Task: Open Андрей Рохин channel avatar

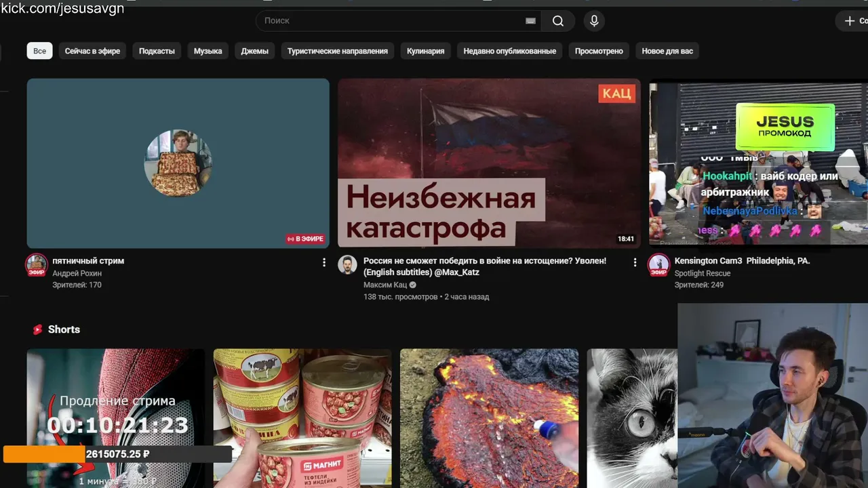Action: coord(37,265)
